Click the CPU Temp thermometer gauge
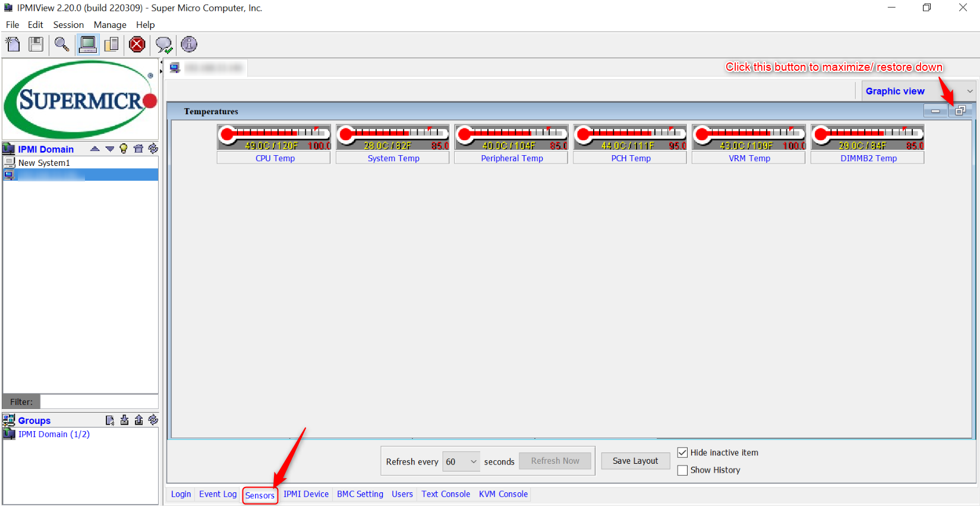 click(274, 137)
